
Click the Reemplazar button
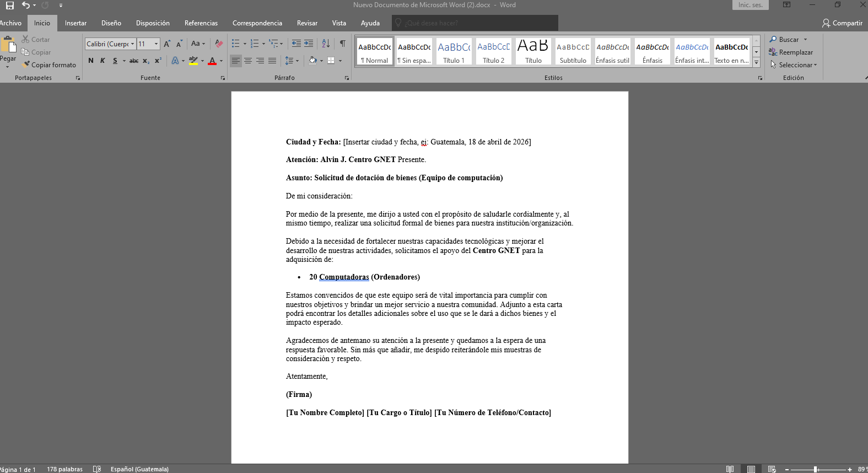point(791,52)
